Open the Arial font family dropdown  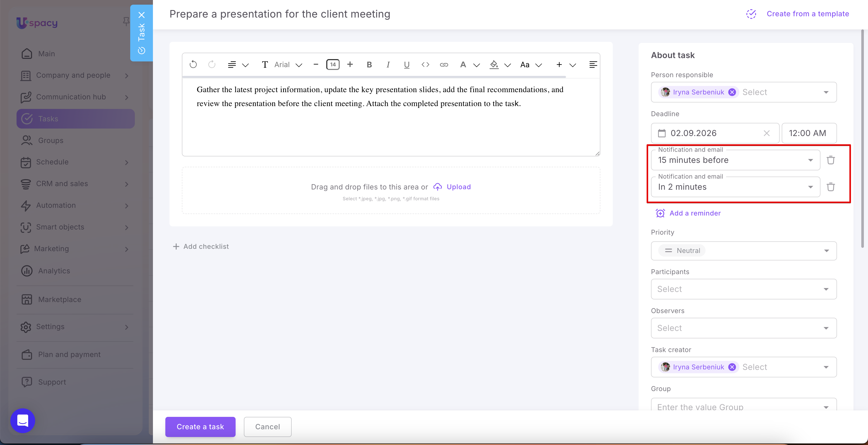tap(288, 65)
